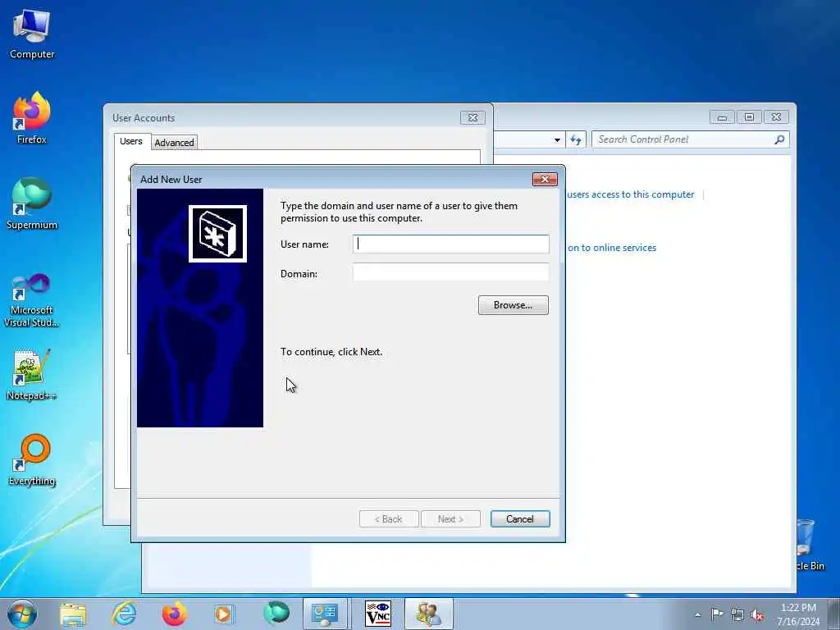Click the Domain input field
Screen dimensions: 840x630
point(451,272)
